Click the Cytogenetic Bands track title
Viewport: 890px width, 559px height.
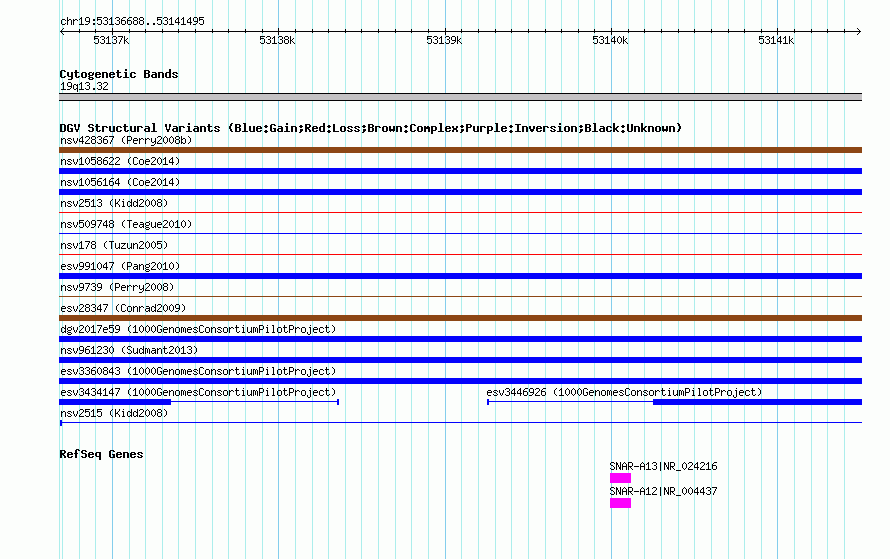pyautogui.click(x=119, y=74)
